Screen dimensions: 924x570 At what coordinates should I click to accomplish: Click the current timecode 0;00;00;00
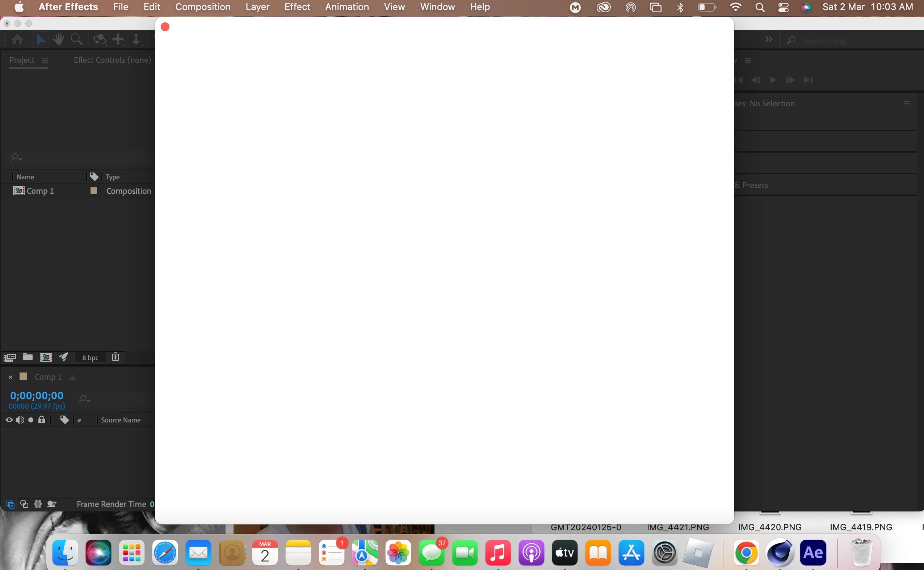tap(37, 395)
